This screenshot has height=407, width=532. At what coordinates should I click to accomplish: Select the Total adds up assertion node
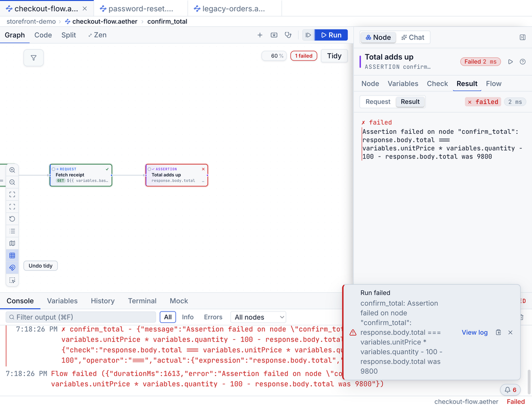pyautogui.click(x=177, y=175)
